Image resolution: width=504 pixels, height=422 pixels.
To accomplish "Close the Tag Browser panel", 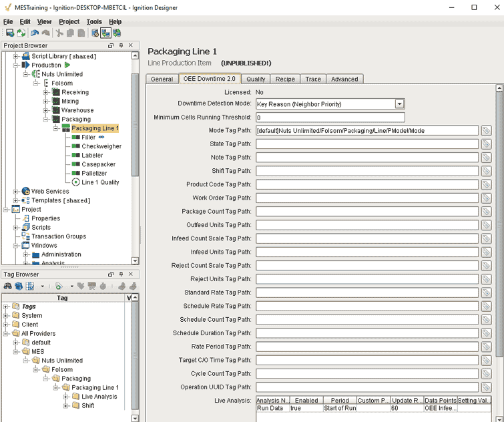I will [x=130, y=274].
